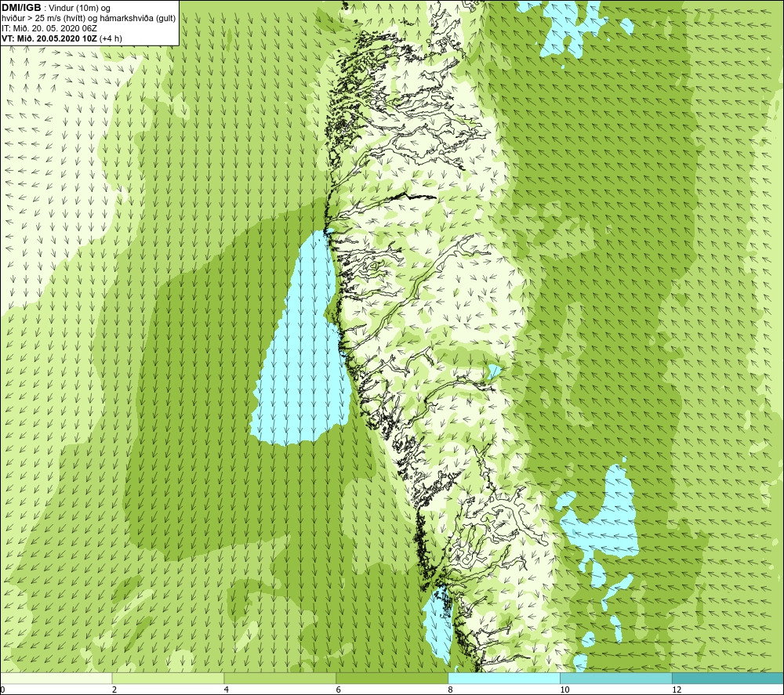Click the 'VT: Mið. 20.05.2020 10Z' line
Screen dimensions: 784x695
(x=49, y=38)
